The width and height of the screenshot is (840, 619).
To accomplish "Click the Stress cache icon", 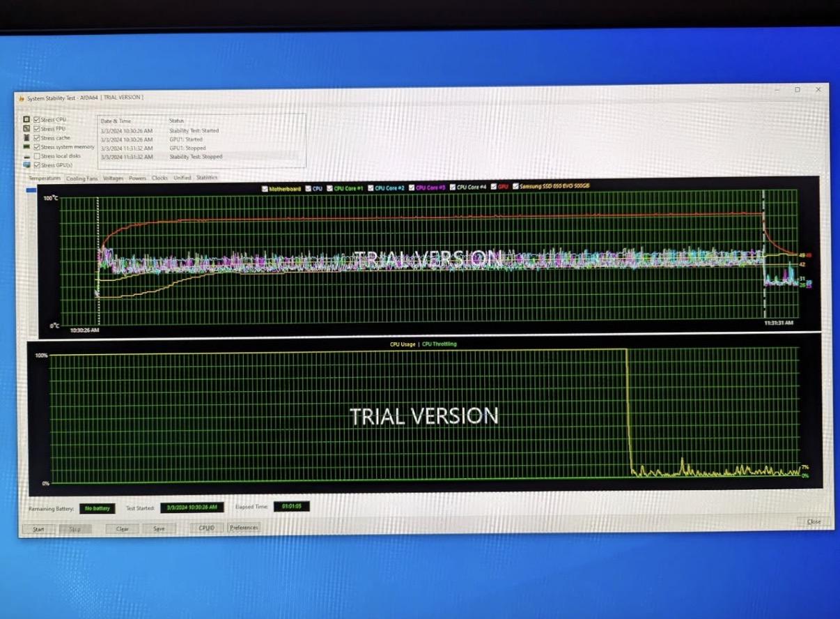I will click(26, 138).
